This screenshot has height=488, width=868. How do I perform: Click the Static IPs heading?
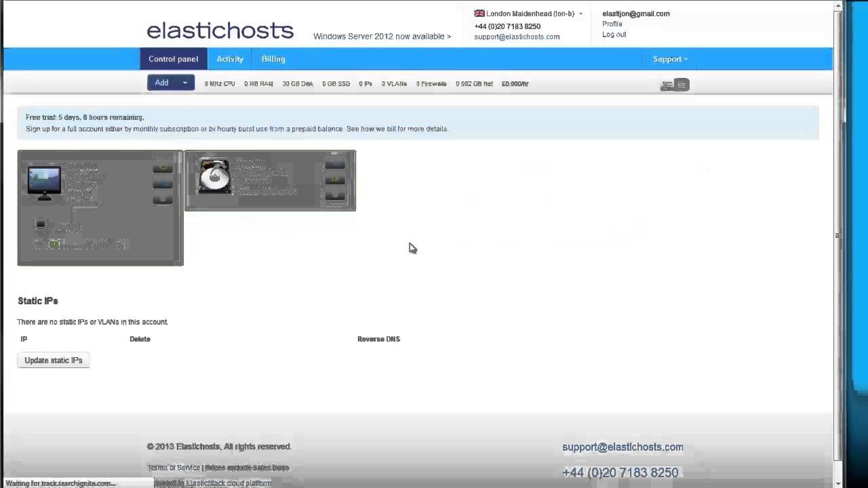(38, 301)
